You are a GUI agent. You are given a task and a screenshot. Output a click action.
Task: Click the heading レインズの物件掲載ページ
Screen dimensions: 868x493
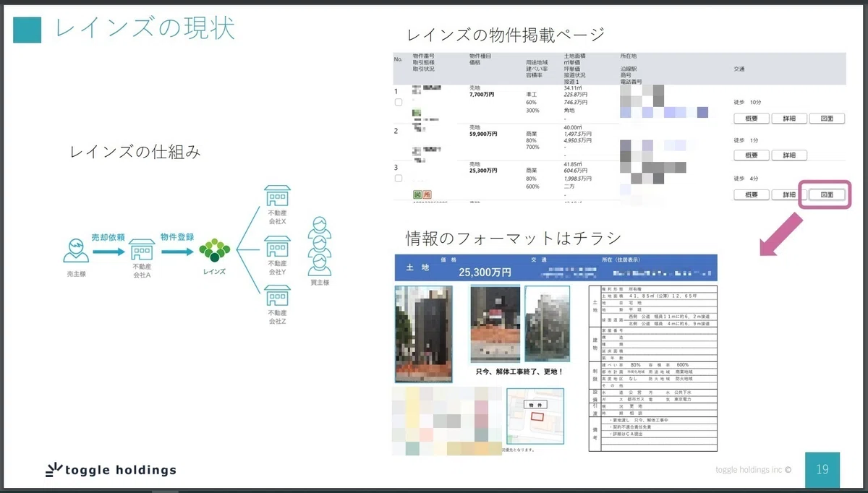pyautogui.click(x=506, y=34)
